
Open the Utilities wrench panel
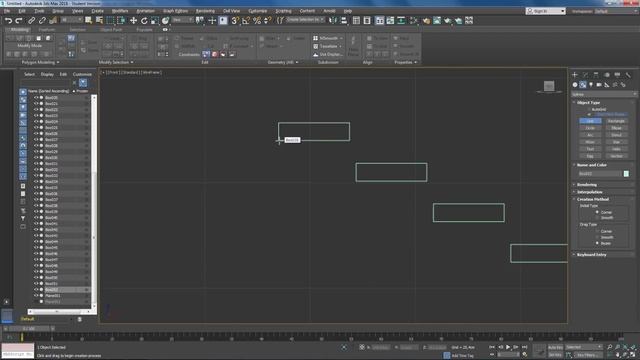click(x=628, y=75)
